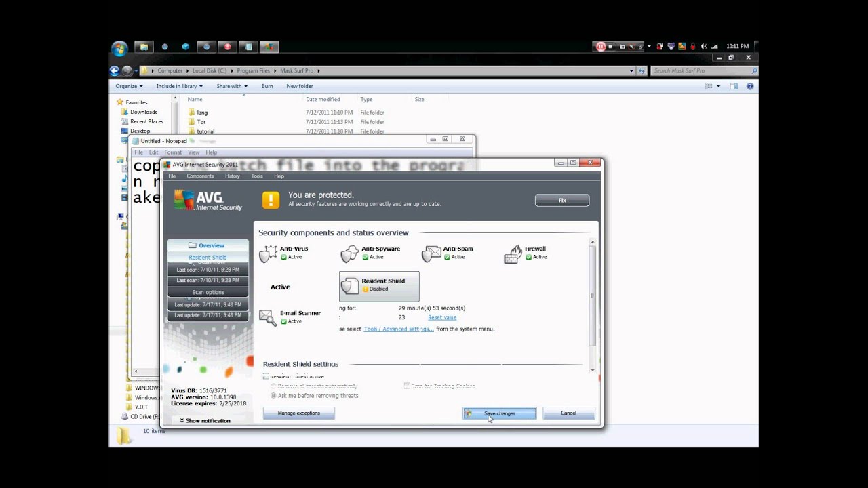Toggle the Explorer preview pane icon
Viewport: 868px width, 488px height.
pos(734,86)
